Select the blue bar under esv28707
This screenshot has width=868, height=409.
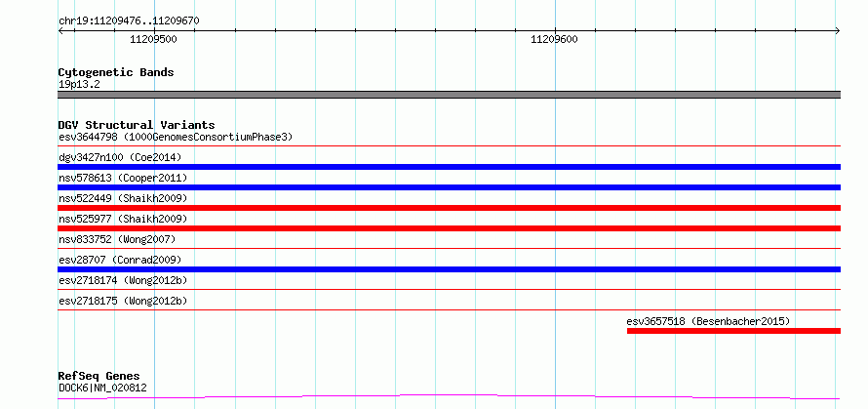[x=449, y=269]
